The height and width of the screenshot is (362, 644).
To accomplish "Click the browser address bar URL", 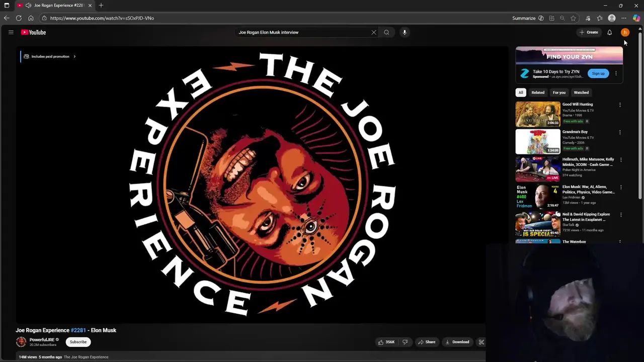I will pos(102,18).
